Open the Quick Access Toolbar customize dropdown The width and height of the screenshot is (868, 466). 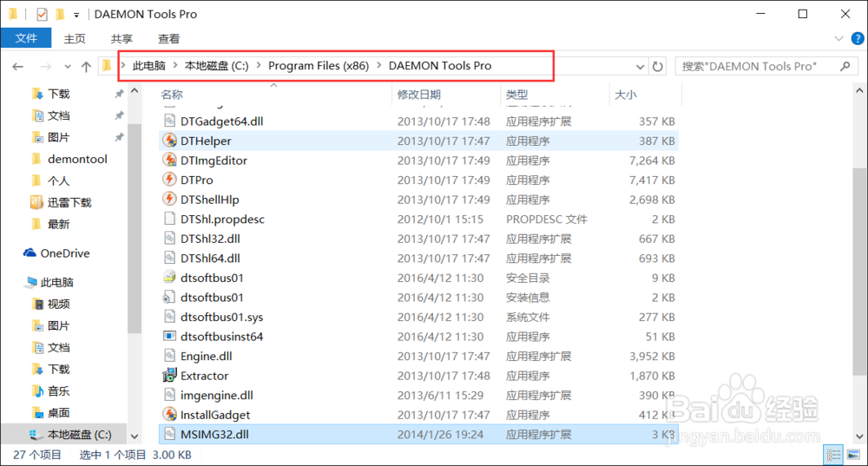(x=76, y=15)
